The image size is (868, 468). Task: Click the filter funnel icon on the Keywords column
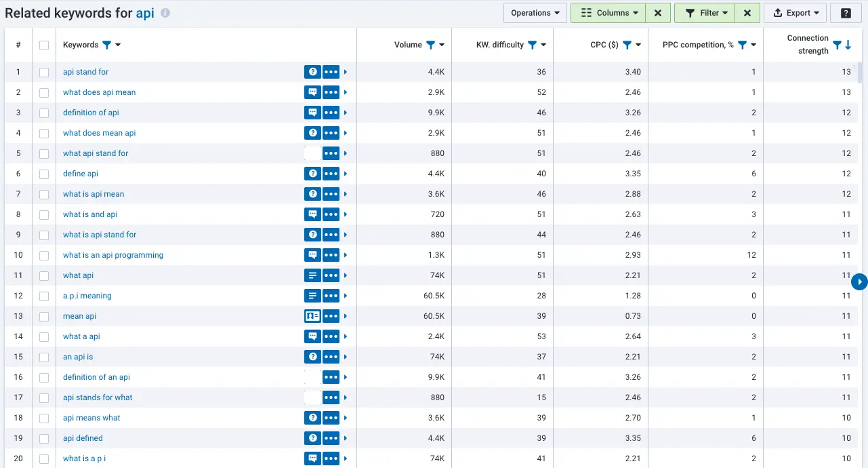coord(106,45)
